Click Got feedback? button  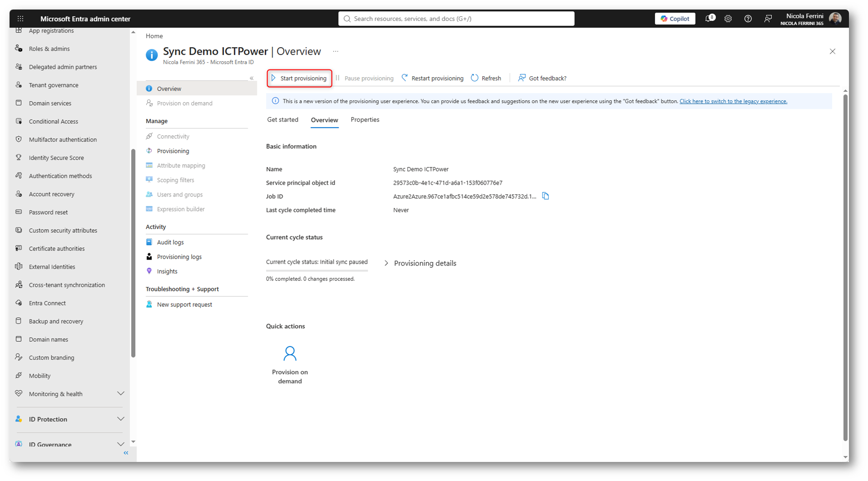542,78
